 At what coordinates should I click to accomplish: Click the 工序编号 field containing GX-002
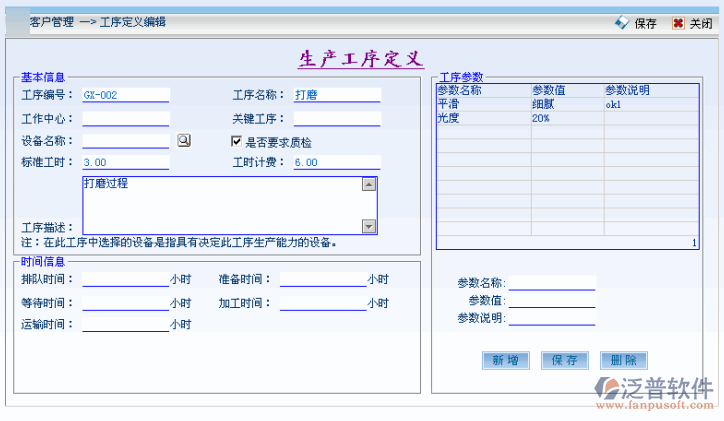tap(126, 96)
